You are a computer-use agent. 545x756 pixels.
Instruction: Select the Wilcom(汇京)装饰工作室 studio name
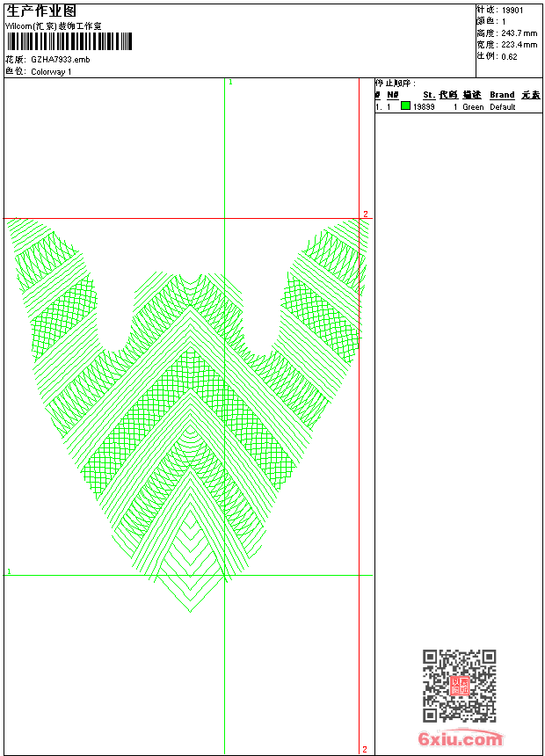pyautogui.click(x=54, y=26)
